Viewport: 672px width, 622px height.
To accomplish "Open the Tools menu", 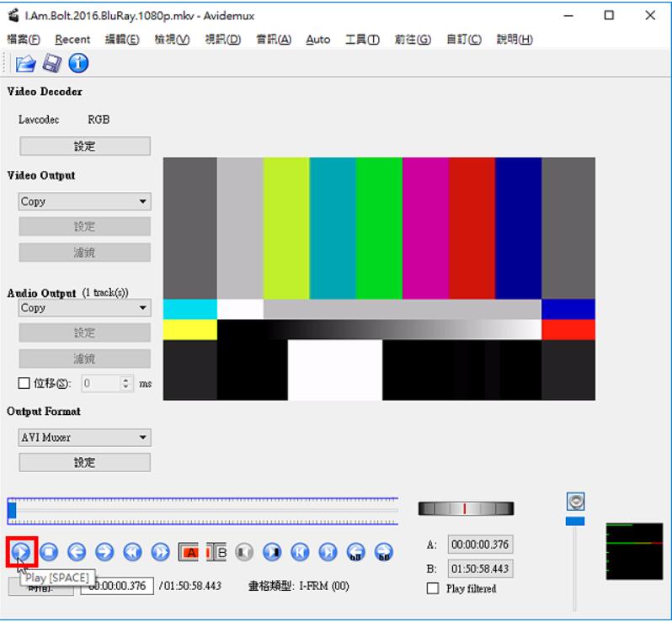I will (x=362, y=40).
